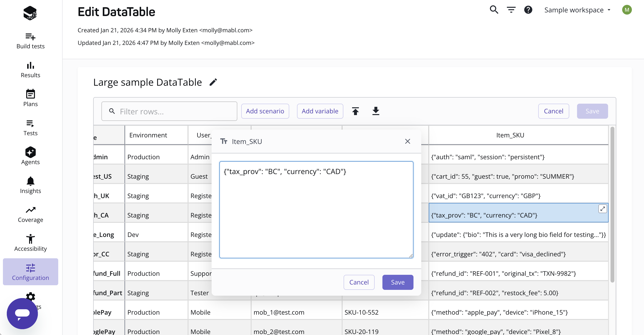Click the Large sample DataTable title
This screenshot has width=644, height=335.
tap(148, 82)
